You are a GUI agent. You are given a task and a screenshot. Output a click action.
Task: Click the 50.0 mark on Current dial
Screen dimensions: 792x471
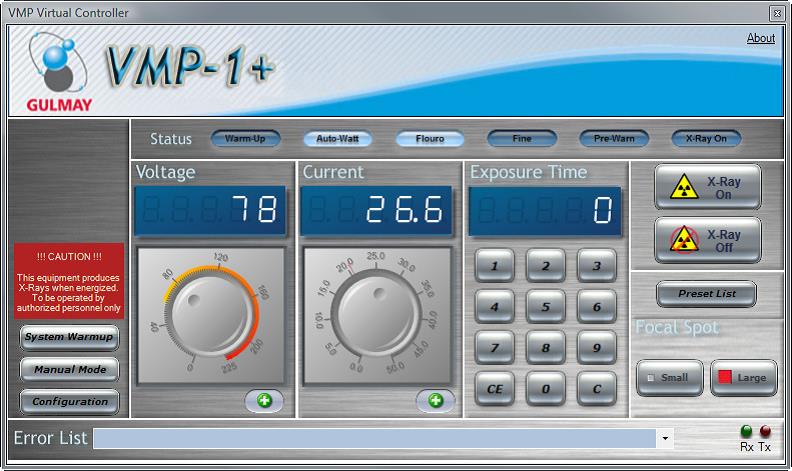coord(395,366)
